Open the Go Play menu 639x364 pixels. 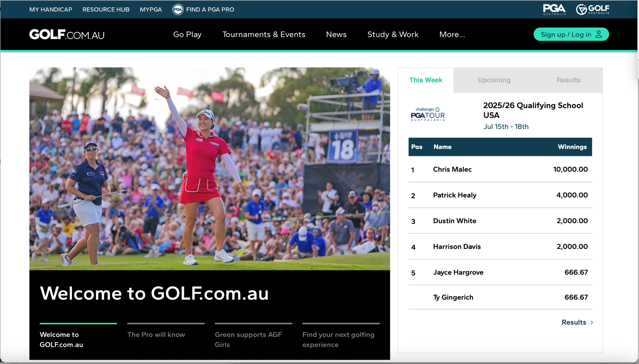click(187, 34)
